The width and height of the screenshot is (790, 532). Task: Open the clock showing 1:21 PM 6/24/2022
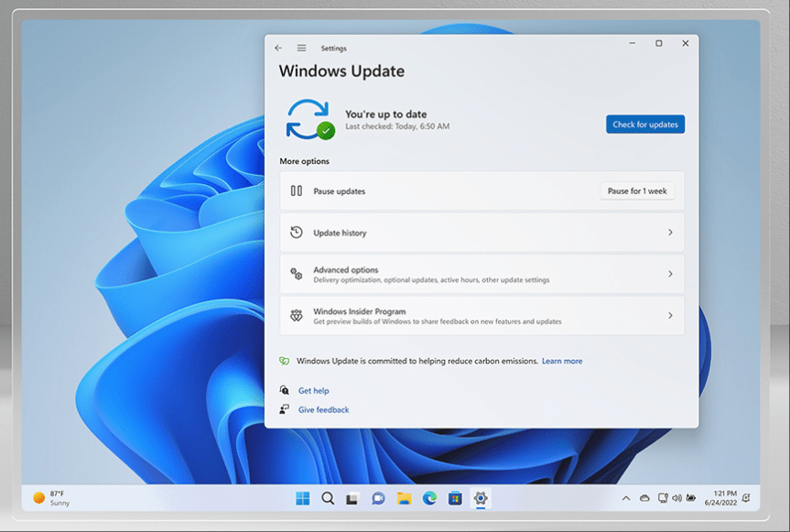point(720,498)
